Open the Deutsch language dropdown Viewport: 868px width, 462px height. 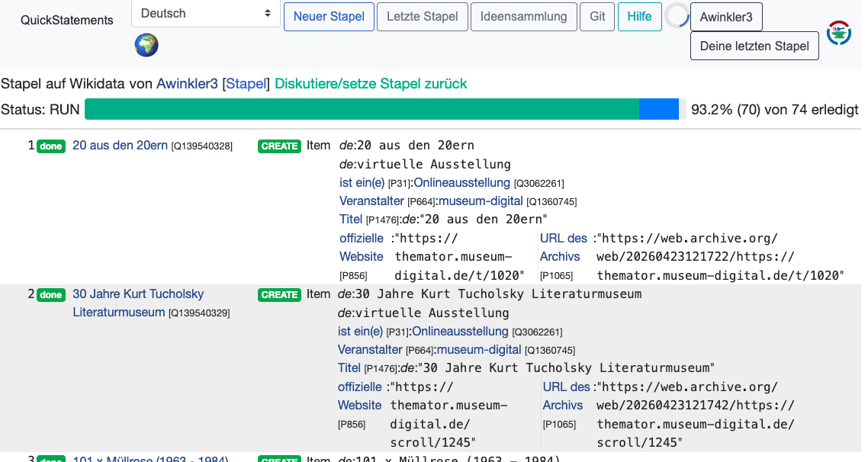coord(206,14)
